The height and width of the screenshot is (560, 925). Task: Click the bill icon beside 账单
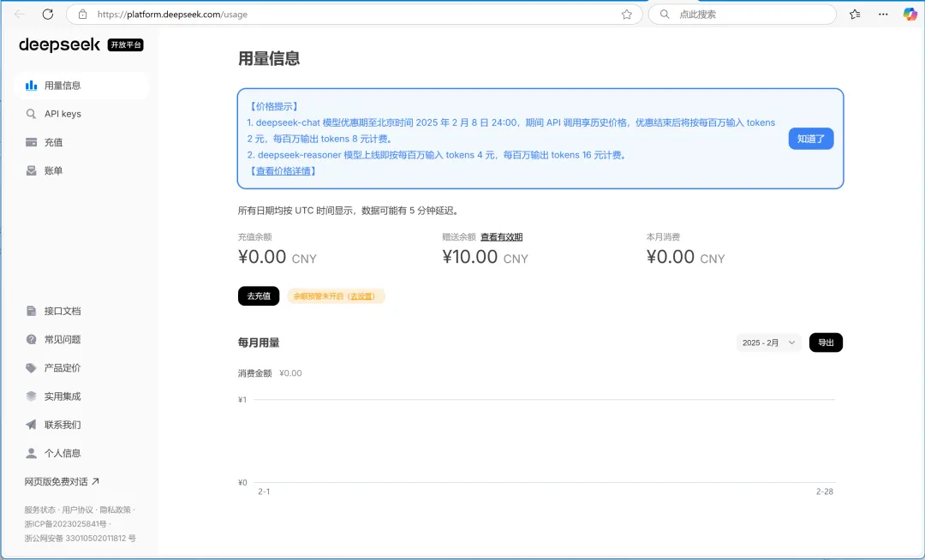click(32, 170)
